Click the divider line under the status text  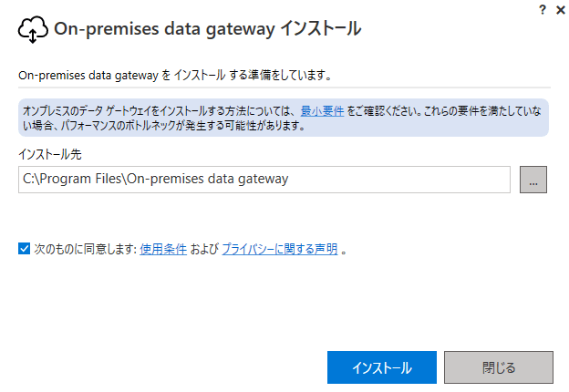click(283, 89)
